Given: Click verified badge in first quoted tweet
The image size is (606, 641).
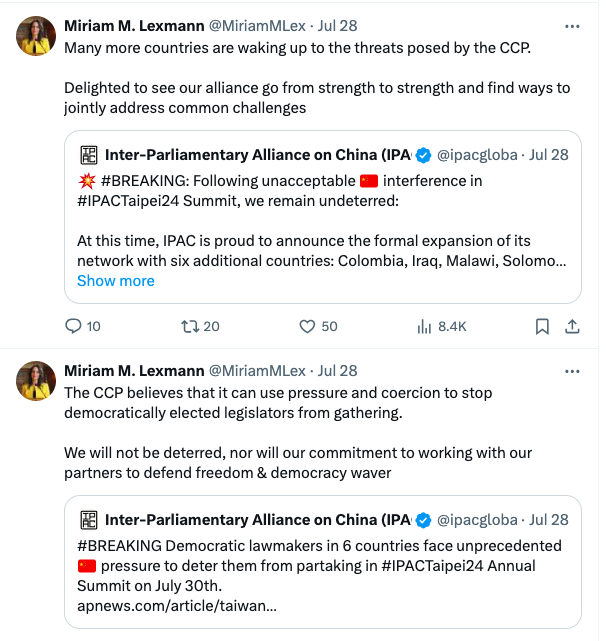Looking at the screenshot, I should [424, 155].
